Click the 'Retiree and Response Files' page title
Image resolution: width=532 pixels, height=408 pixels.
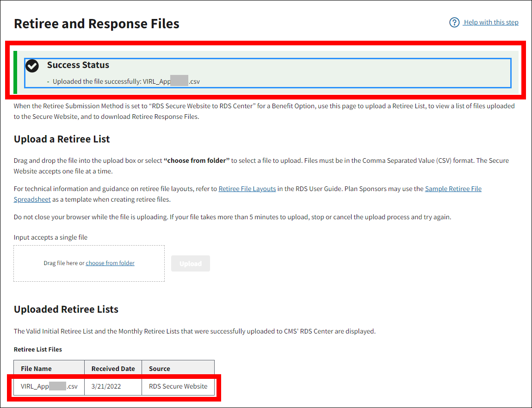coord(97,24)
